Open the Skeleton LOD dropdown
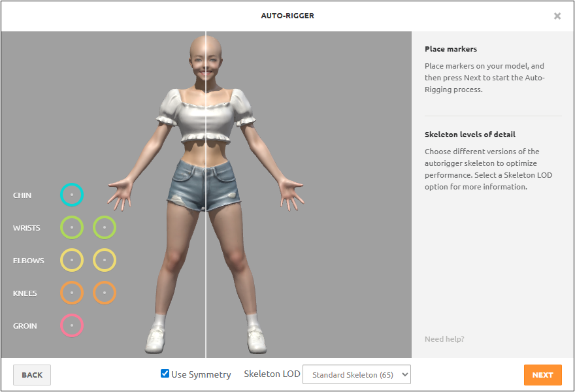The width and height of the screenshot is (575, 392). coord(357,374)
